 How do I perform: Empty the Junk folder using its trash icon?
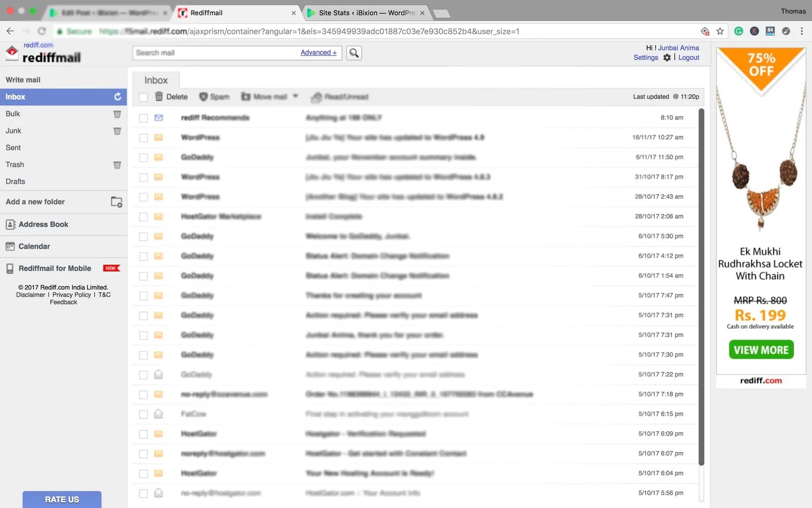point(117,131)
